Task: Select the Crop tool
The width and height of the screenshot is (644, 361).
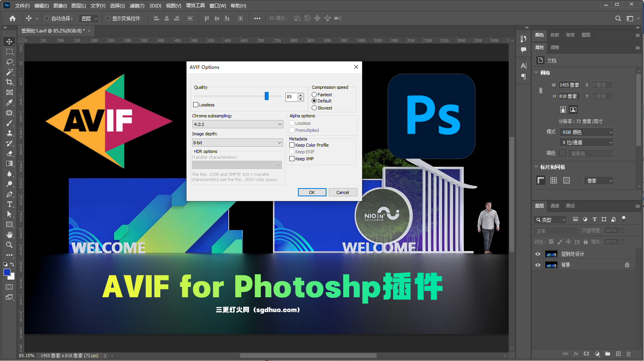Action: (x=9, y=82)
